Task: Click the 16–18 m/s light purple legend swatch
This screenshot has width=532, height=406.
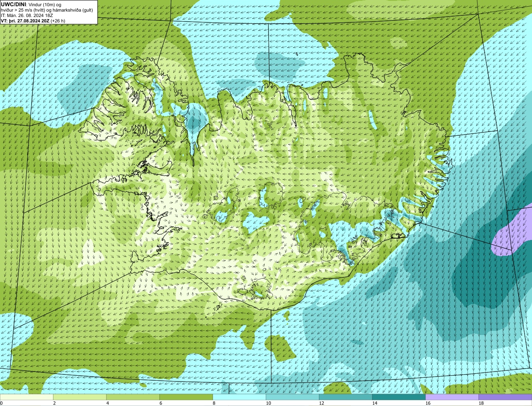Action: point(452,397)
